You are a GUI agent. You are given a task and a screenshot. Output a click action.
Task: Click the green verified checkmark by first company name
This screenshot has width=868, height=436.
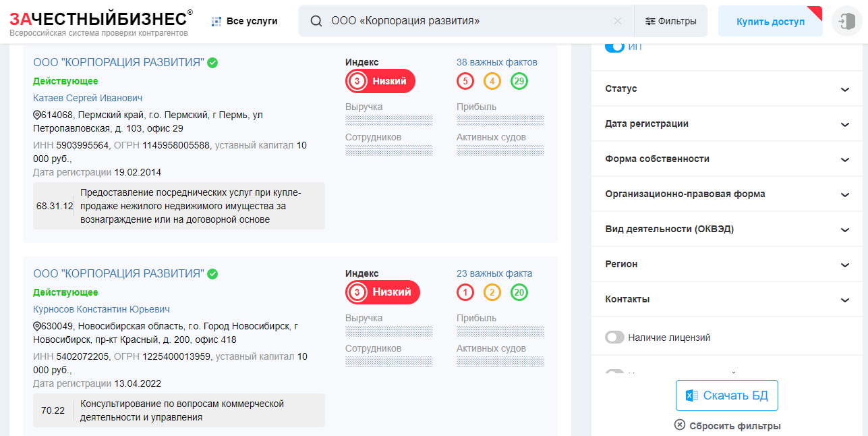point(211,63)
